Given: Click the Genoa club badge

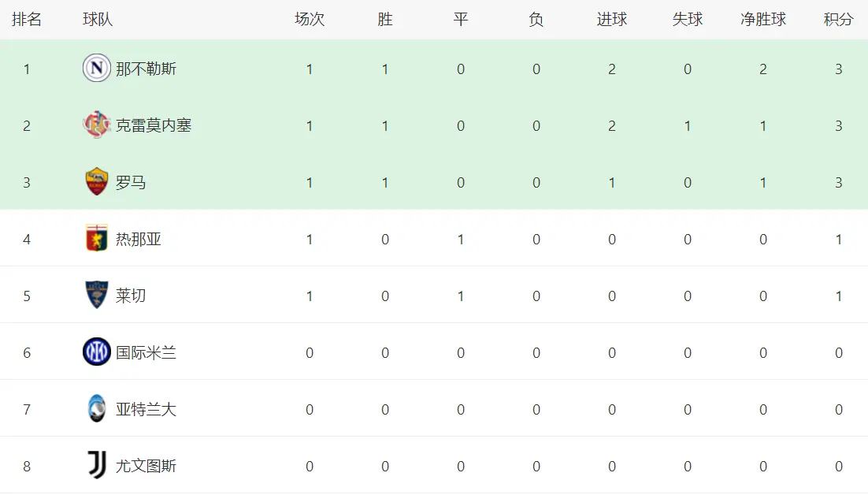Looking at the screenshot, I should pyautogui.click(x=97, y=239).
